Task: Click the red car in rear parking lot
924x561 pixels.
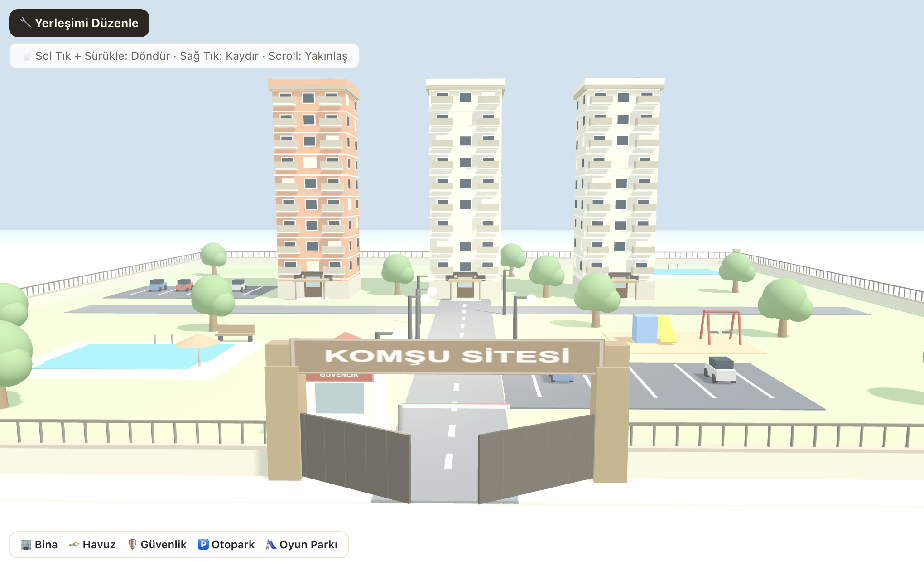Action: point(184,285)
